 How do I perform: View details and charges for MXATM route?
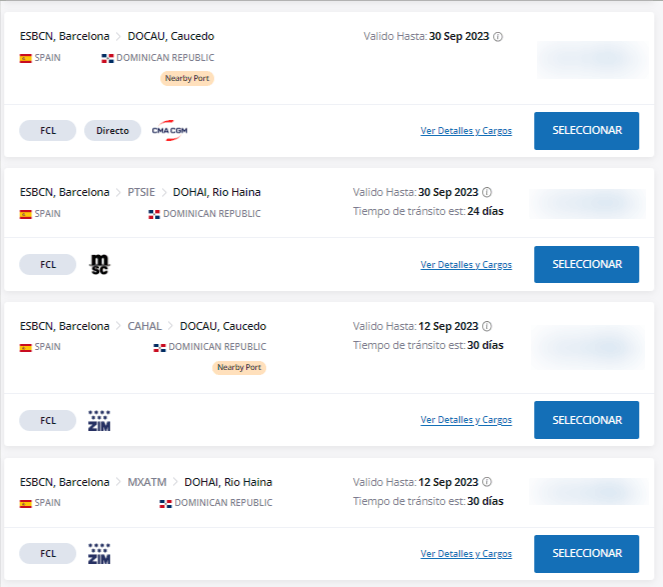(x=466, y=554)
